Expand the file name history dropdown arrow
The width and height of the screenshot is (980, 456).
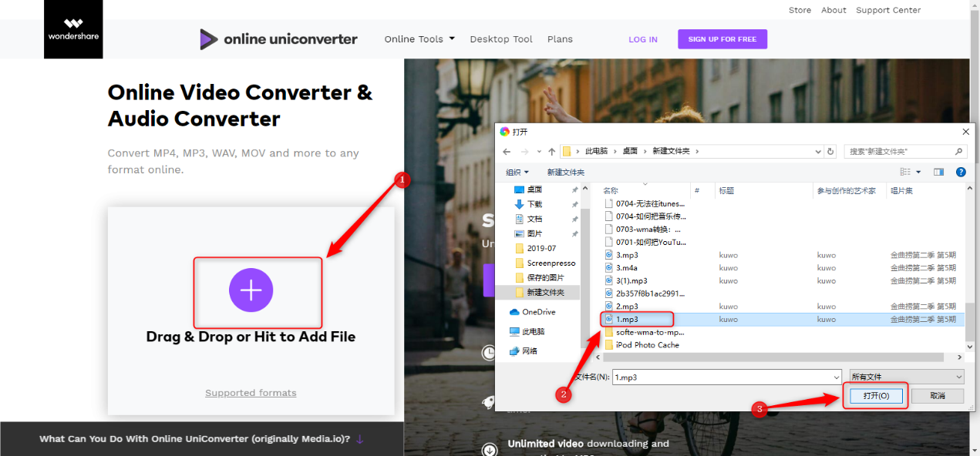point(836,377)
